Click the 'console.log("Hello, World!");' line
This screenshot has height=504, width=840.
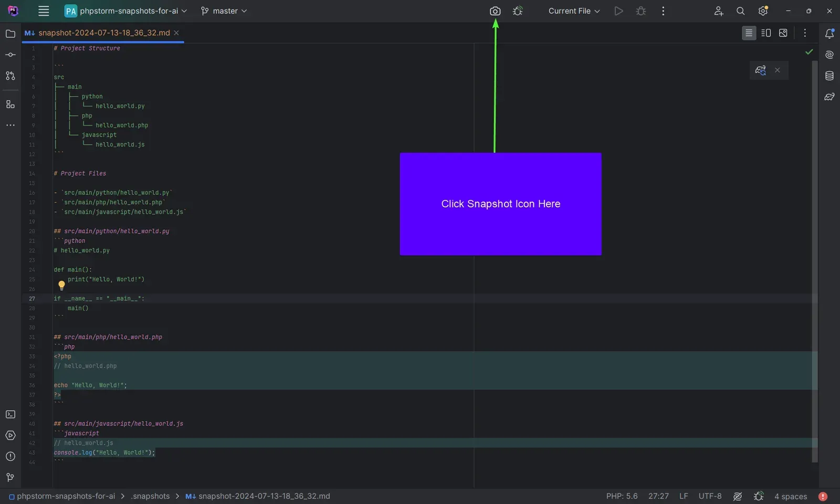pos(104,453)
